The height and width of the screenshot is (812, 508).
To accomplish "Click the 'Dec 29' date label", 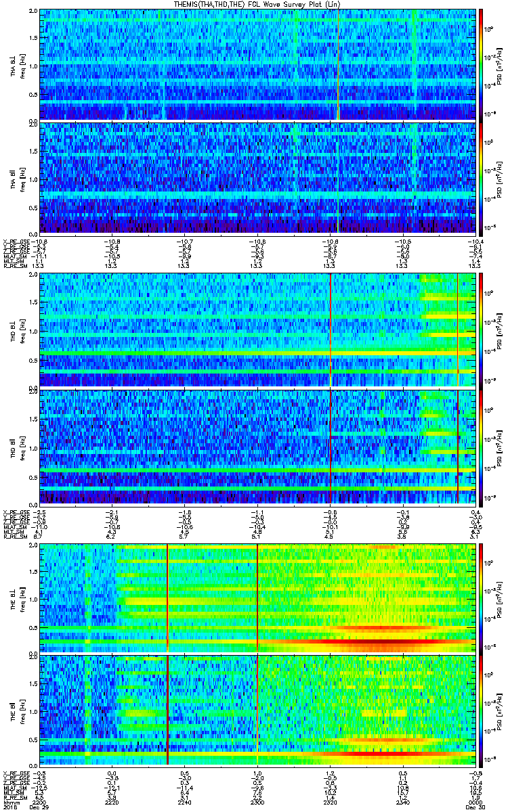I will click(x=40, y=807).
